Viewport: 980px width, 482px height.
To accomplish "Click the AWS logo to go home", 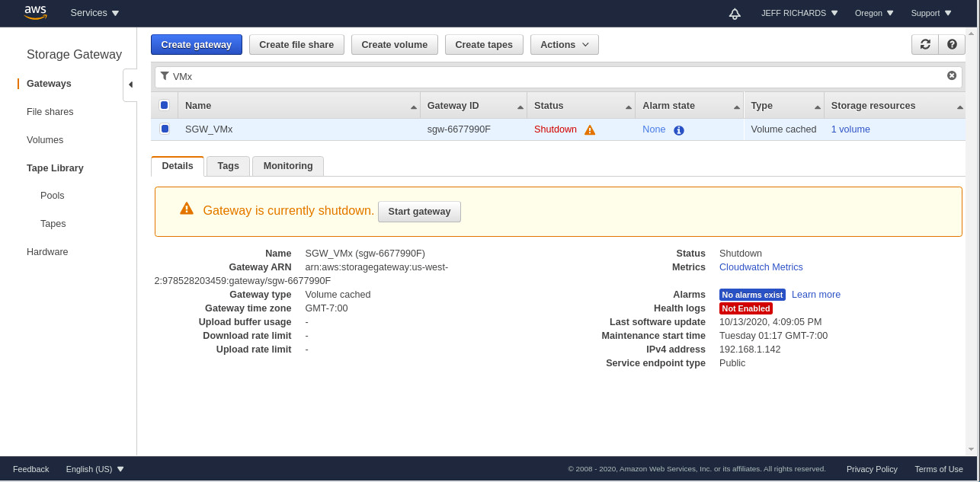I will 34,12.
